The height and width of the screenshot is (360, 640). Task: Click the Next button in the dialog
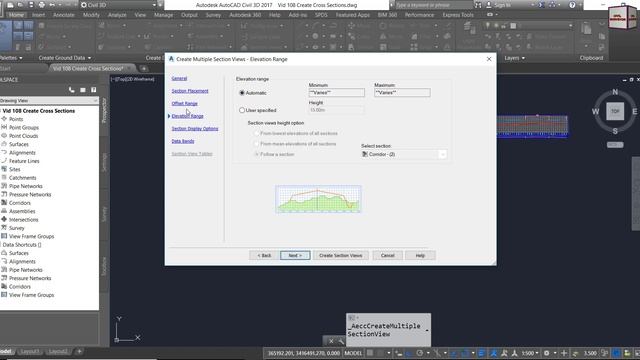[x=295, y=256]
